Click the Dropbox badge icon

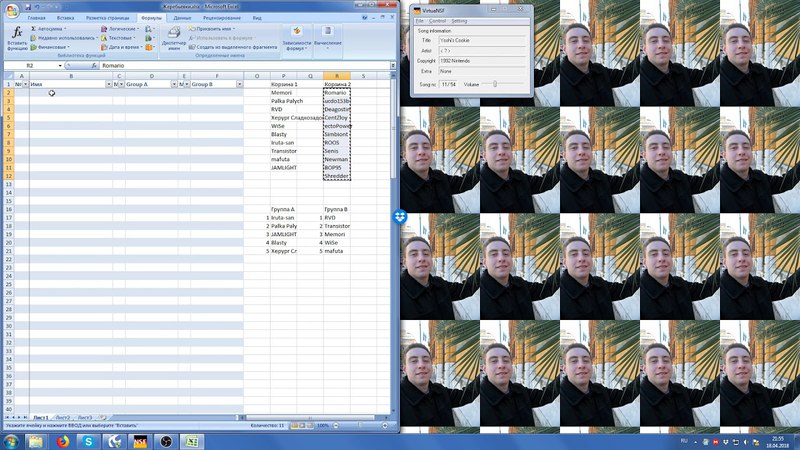point(400,217)
